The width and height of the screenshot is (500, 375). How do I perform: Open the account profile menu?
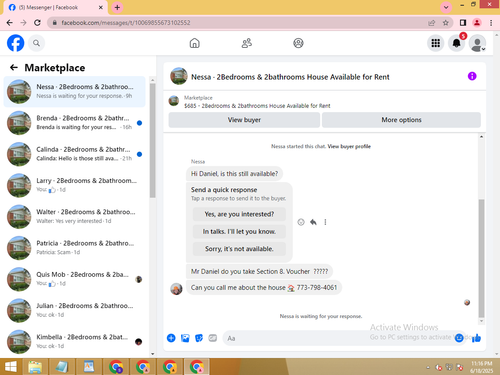coord(477,43)
